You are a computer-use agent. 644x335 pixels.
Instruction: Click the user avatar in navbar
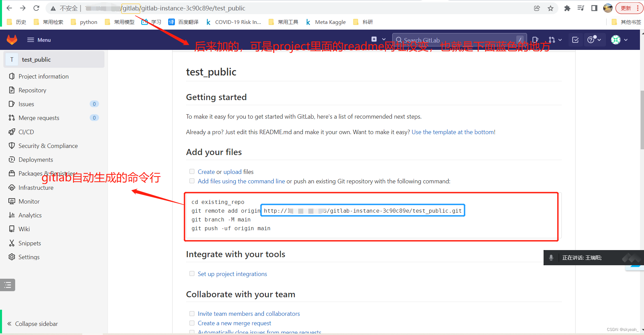pos(616,40)
